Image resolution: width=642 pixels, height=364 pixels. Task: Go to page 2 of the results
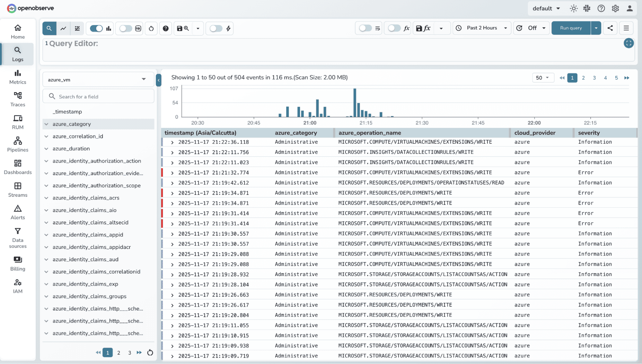(x=583, y=78)
